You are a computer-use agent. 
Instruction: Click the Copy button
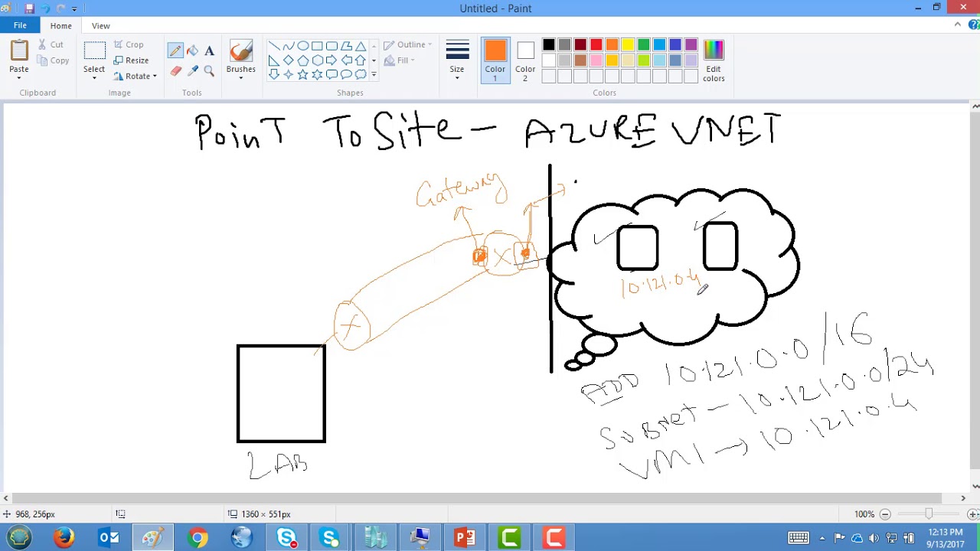[53, 60]
